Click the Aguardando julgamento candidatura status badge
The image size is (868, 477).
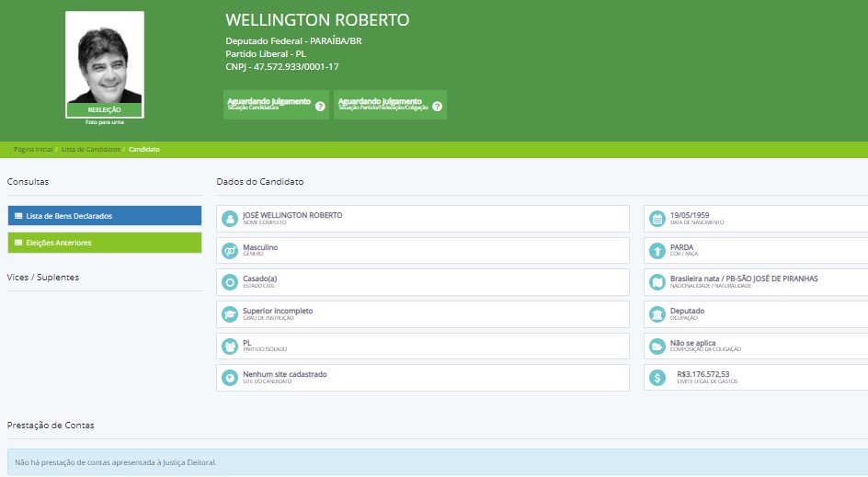(x=268, y=104)
